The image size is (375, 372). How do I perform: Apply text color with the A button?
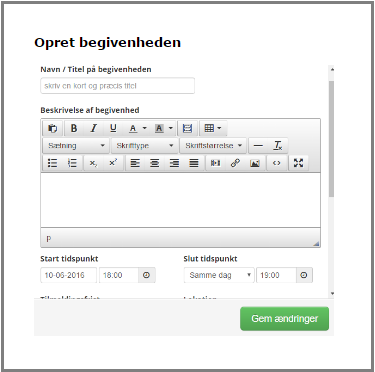pos(133,128)
